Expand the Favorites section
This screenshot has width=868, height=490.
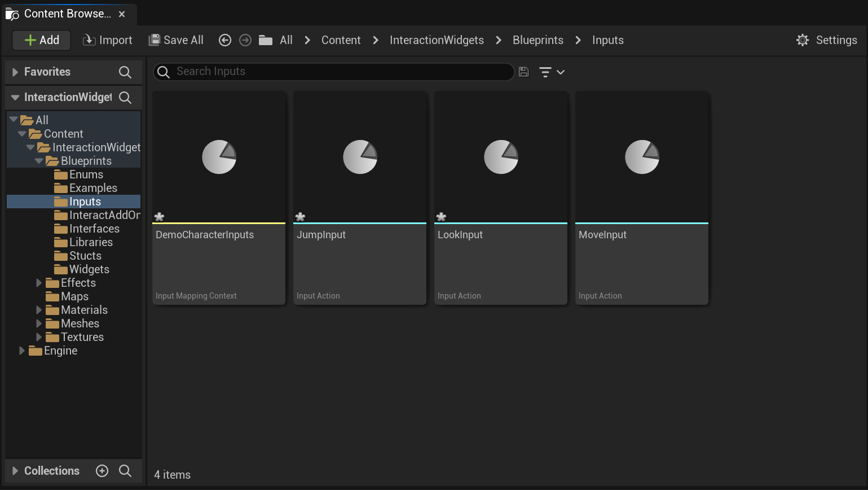pyautogui.click(x=15, y=72)
